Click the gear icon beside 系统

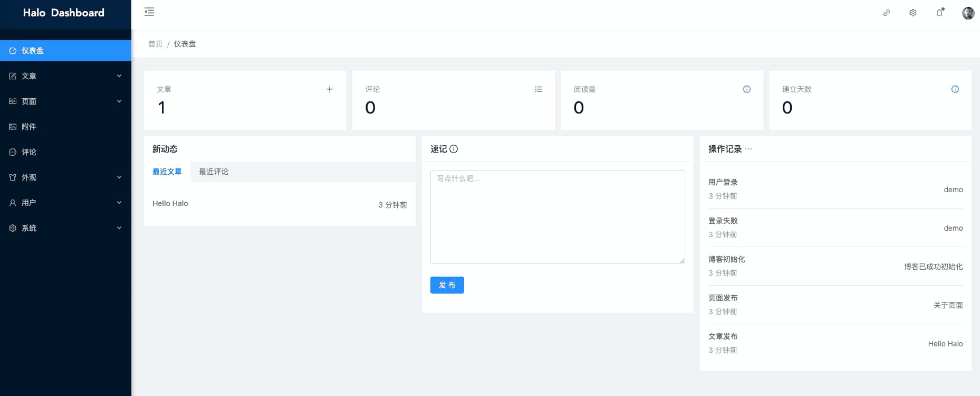pyautogui.click(x=13, y=228)
